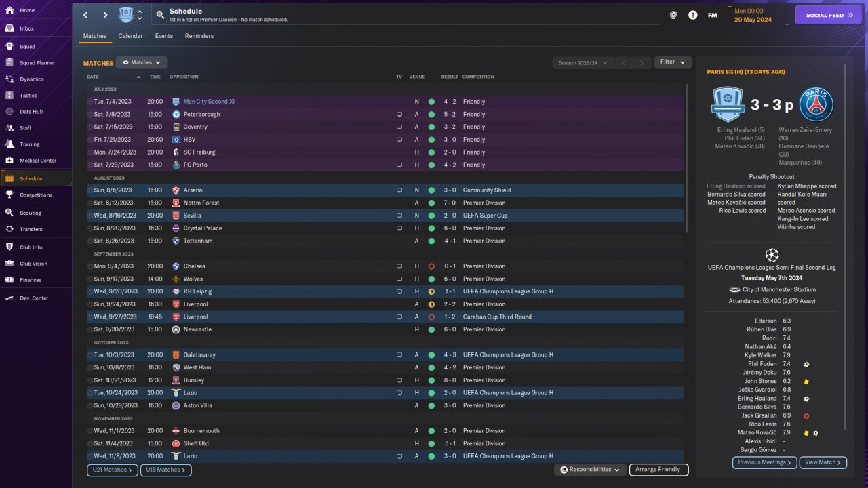Go back using the left arrow icon
This screenshot has height=488, width=868.
click(85, 15)
